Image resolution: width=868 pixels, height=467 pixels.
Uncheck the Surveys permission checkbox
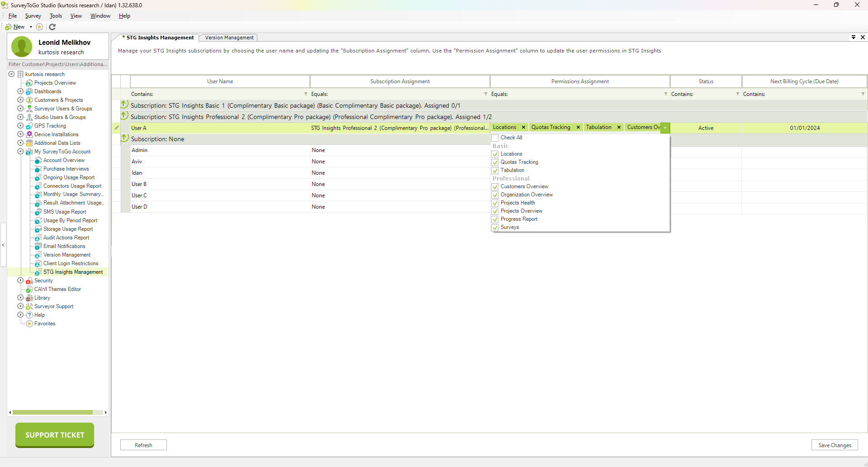(x=495, y=228)
